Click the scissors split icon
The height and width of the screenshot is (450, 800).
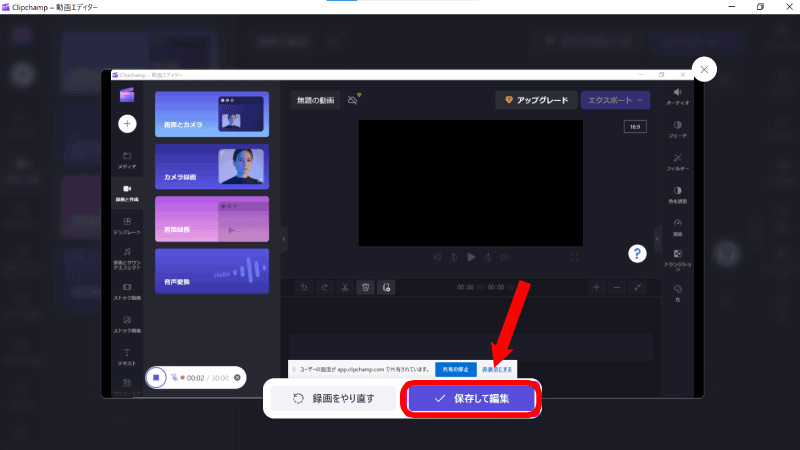[345, 287]
